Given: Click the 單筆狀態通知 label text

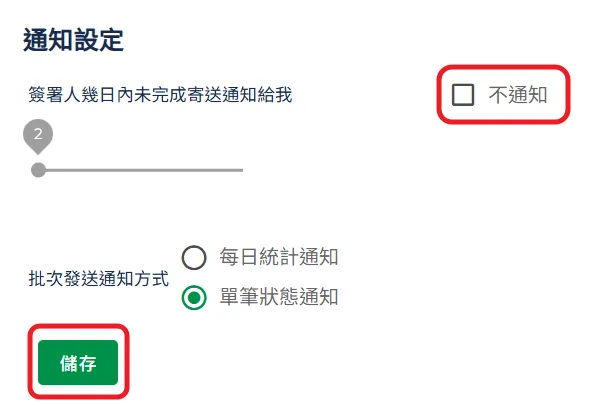Looking at the screenshot, I should click(279, 297).
